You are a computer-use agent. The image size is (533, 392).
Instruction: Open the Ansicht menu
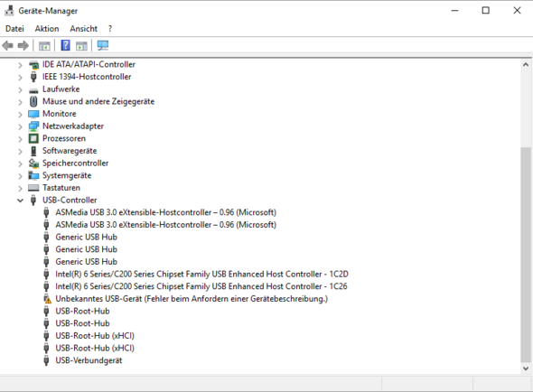pos(84,29)
